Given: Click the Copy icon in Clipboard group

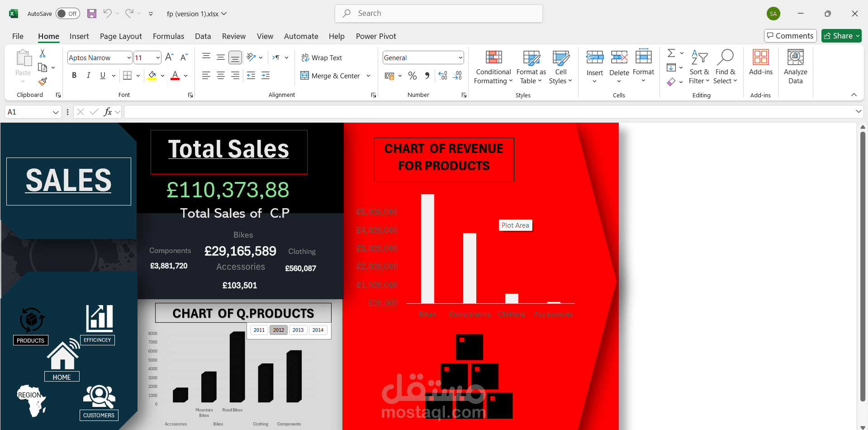Looking at the screenshot, I should [x=43, y=67].
